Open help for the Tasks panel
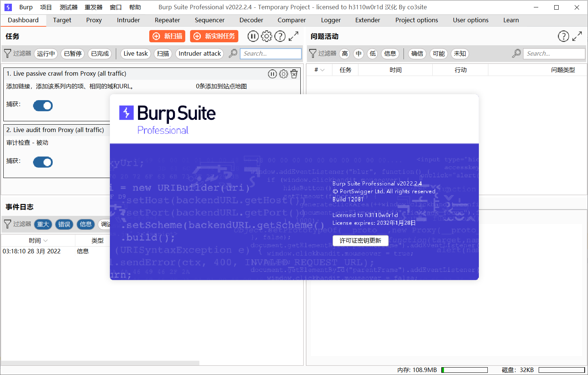The image size is (588, 375). [280, 36]
